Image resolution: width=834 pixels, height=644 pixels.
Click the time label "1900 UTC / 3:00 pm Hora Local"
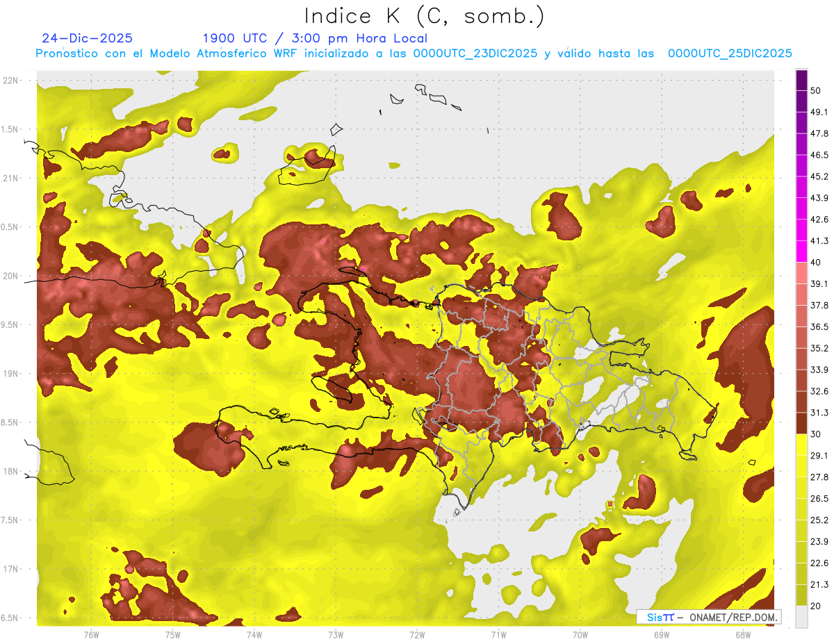pyautogui.click(x=315, y=38)
